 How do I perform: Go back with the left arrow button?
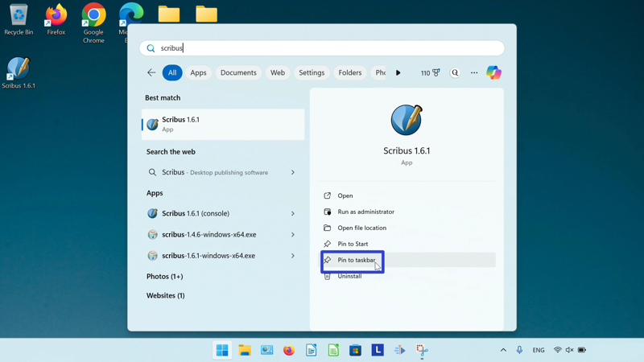coord(151,72)
